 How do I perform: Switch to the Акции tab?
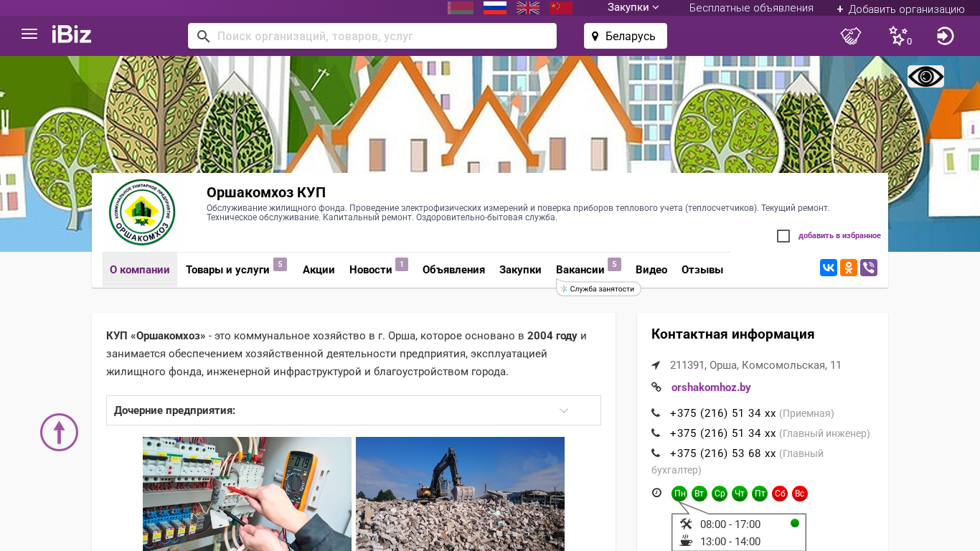[319, 270]
